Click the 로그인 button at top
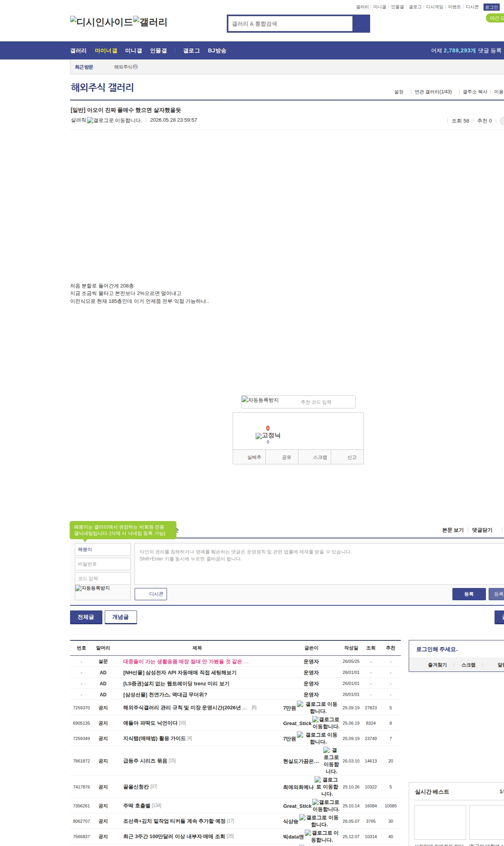This screenshot has height=846, width=504. pos(491,7)
